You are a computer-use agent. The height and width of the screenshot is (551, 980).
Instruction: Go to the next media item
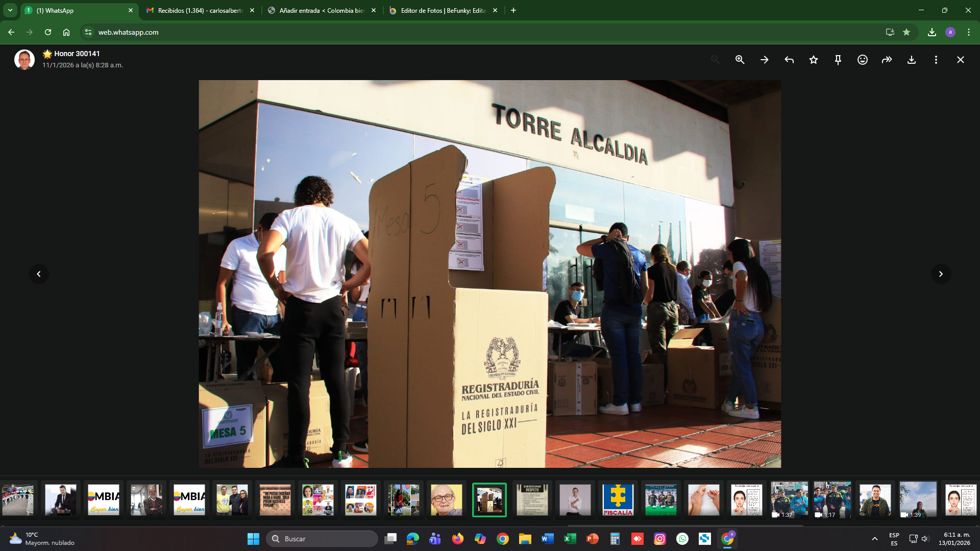tap(941, 274)
